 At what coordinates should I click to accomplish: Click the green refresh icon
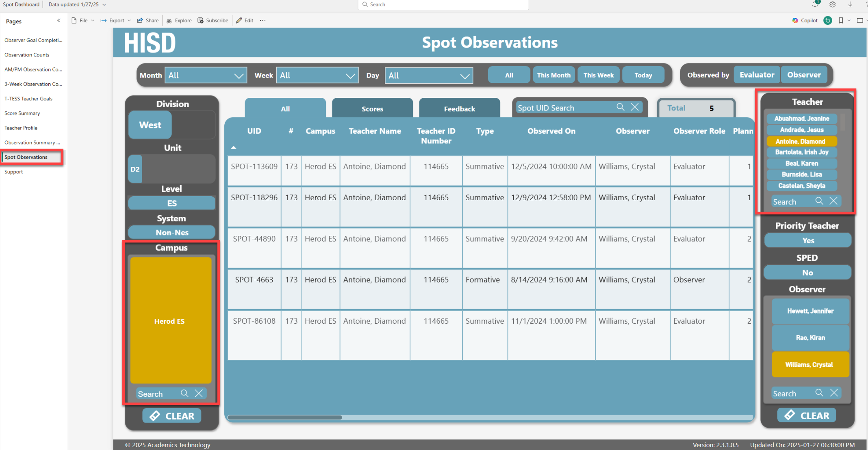828,20
